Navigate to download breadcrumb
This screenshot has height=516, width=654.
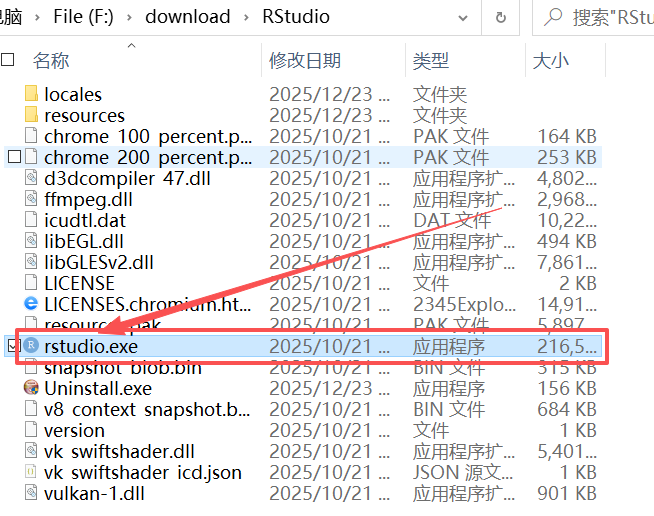click(188, 17)
